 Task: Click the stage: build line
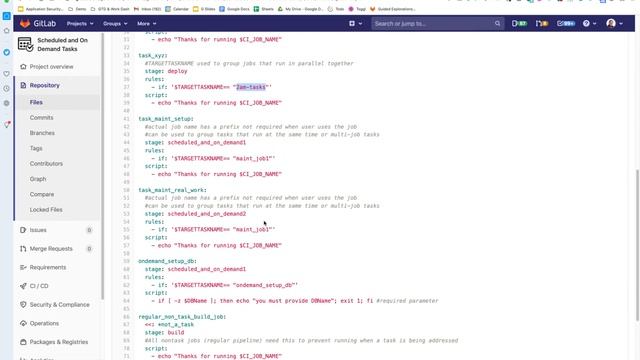(x=164, y=333)
